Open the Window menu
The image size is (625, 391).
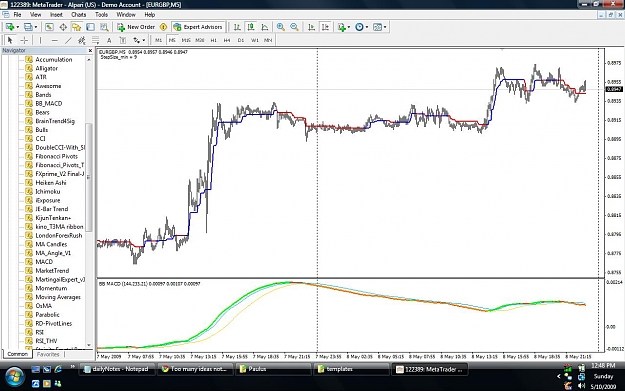tap(126, 14)
